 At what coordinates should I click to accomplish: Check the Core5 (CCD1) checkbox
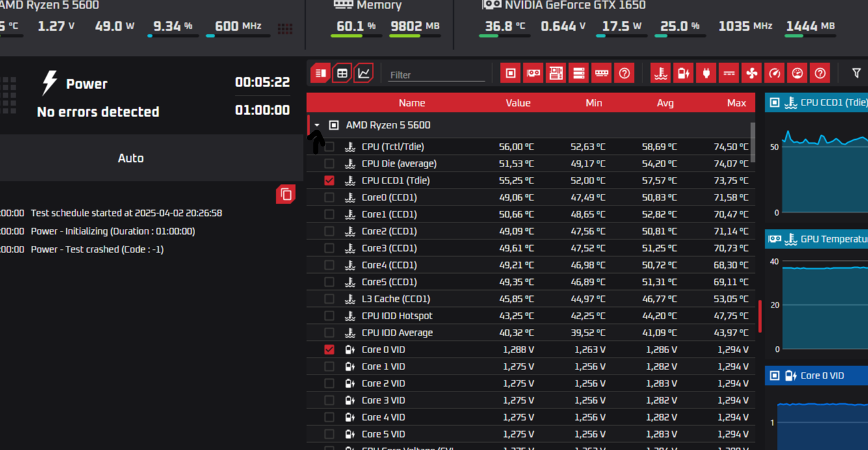(x=330, y=282)
